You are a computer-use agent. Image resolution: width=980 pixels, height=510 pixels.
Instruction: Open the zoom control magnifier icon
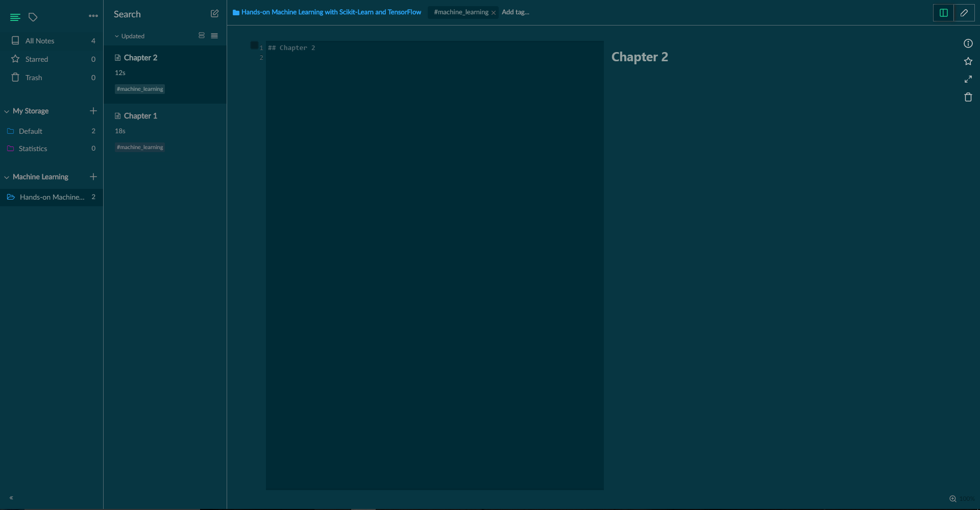pos(952,499)
